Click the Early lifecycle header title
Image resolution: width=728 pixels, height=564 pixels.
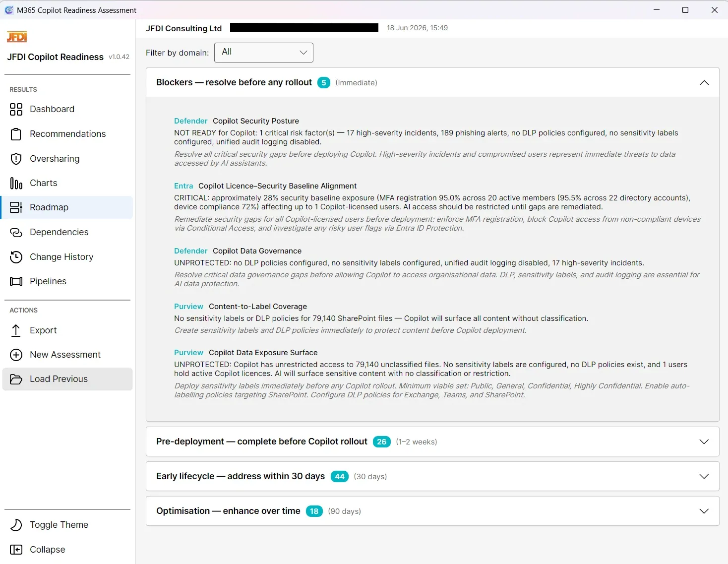tap(241, 476)
